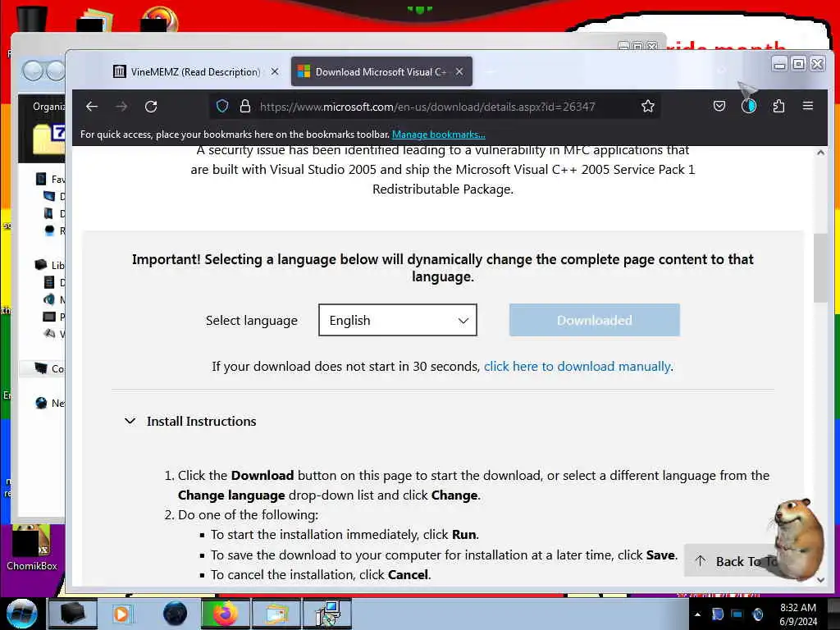Close the Download Microsoft Visual C++ tab
This screenshot has width=840, height=630.
click(x=459, y=71)
